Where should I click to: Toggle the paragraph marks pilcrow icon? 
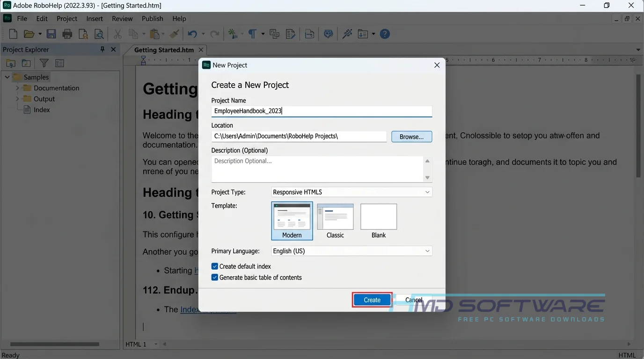point(252,34)
